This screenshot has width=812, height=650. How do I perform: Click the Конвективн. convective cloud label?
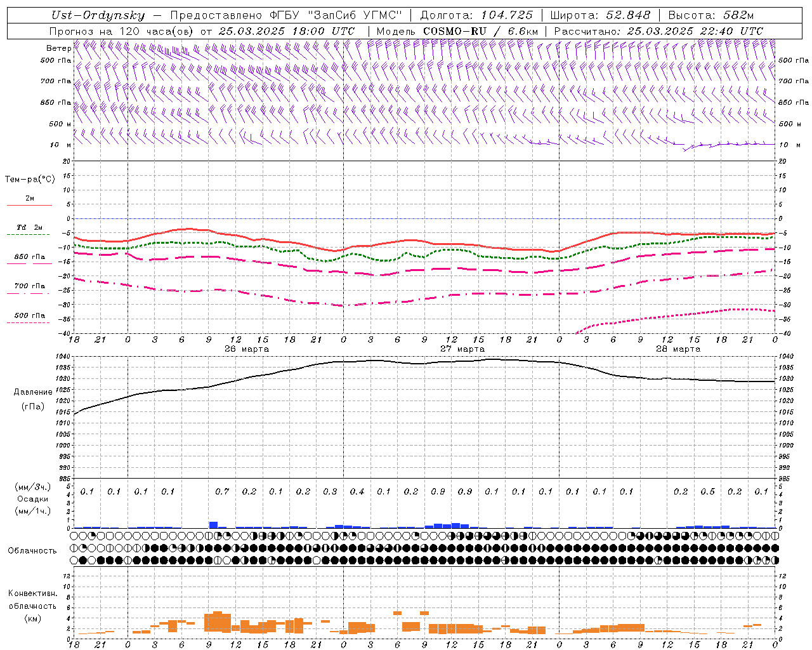tap(32, 594)
